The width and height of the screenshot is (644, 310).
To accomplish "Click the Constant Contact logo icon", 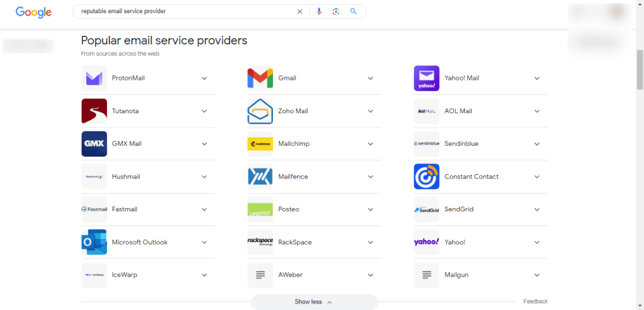I will point(426,177).
